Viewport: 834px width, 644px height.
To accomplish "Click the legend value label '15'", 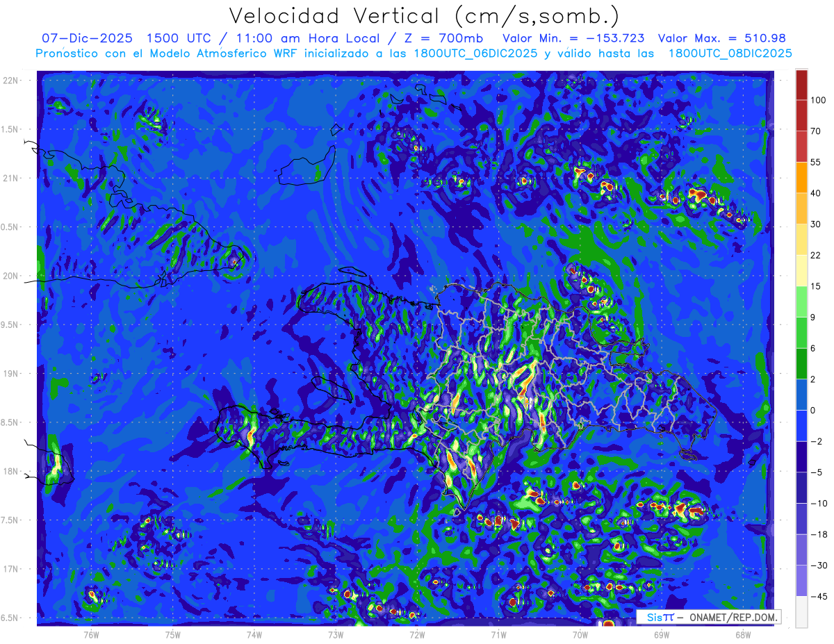I will [x=816, y=286].
